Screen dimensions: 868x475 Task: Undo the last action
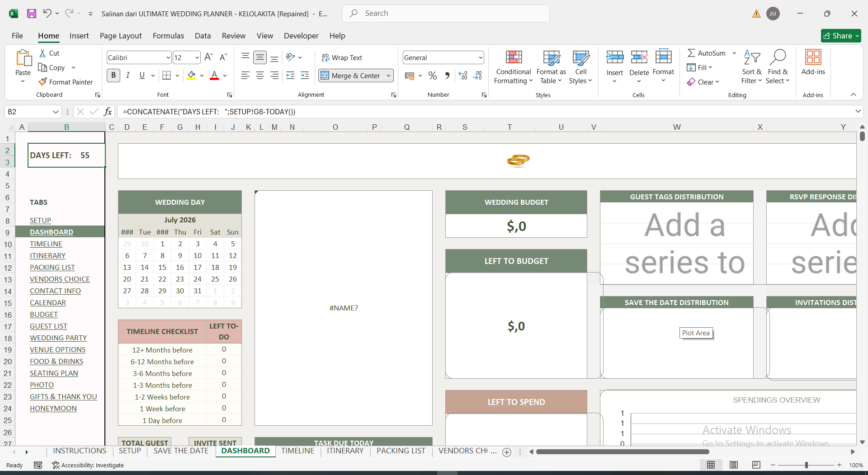pyautogui.click(x=47, y=14)
